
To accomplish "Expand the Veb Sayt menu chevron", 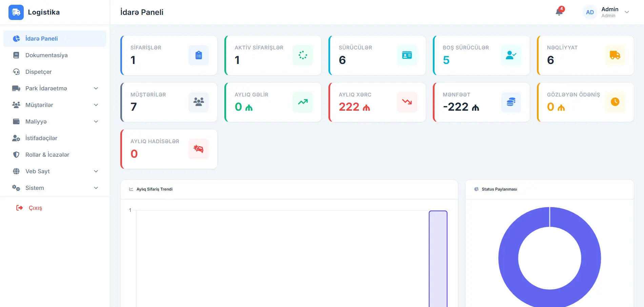I will click(96, 171).
